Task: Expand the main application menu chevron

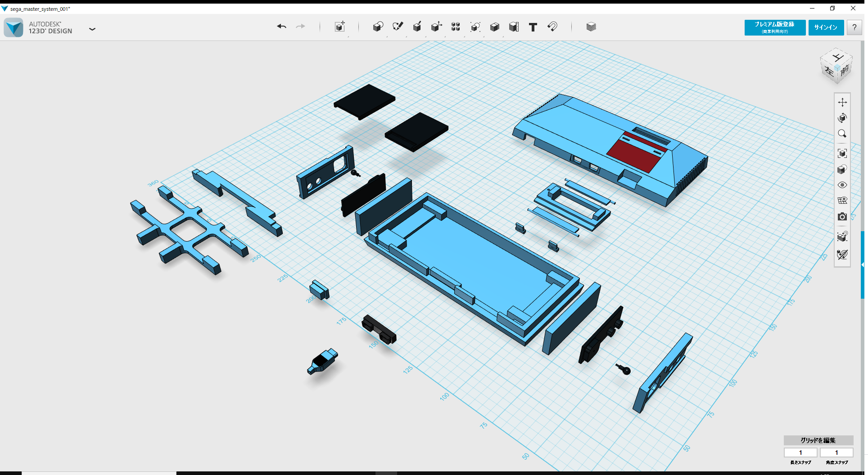Action: point(92,29)
